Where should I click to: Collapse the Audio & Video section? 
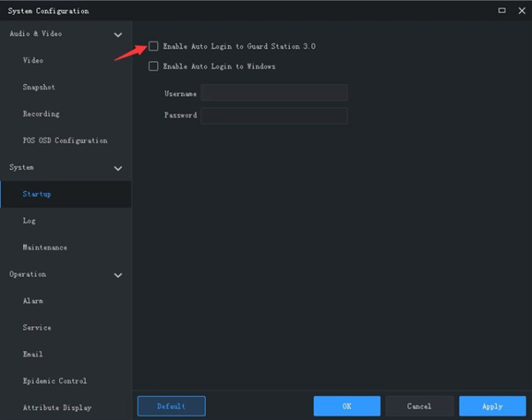coord(118,34)
